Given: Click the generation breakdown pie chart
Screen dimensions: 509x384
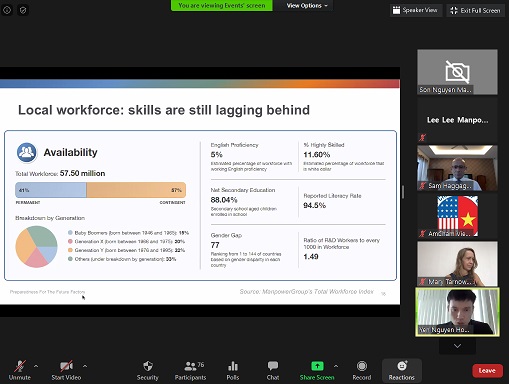Looking at the screenshot, I should pyautogui.click(x=36, y=247).
